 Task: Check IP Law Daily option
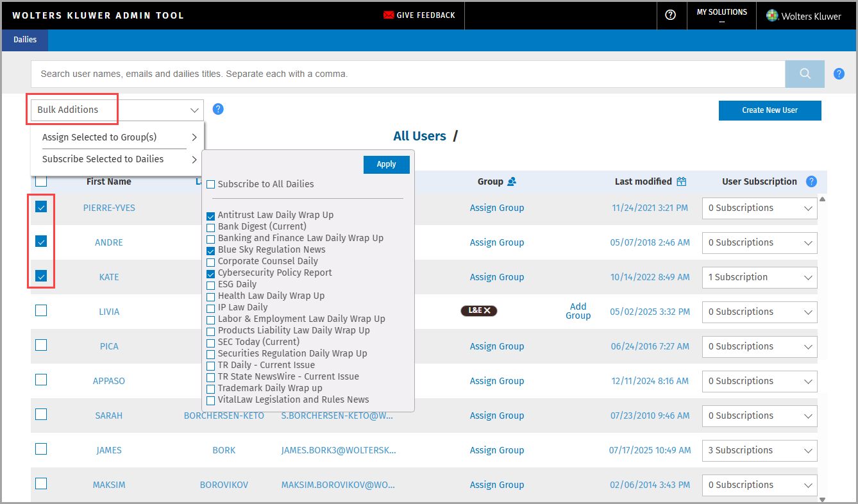pos(211,308)
